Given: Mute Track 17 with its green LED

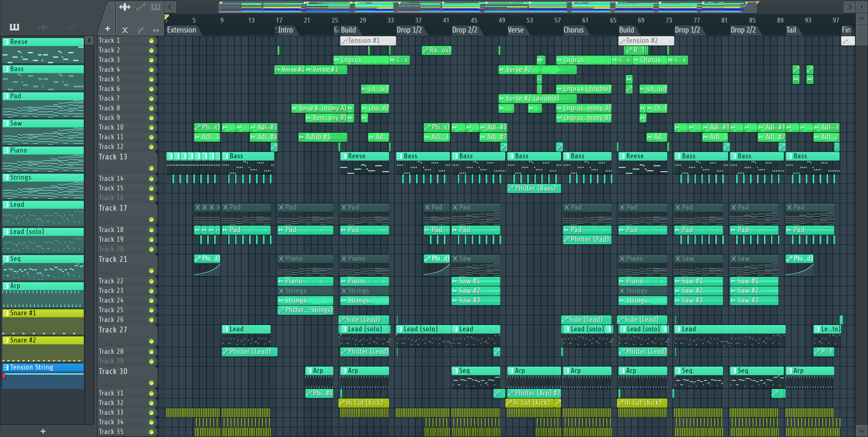Looking at the screenshot, I should pyautogui.click(x=152, y=220).
